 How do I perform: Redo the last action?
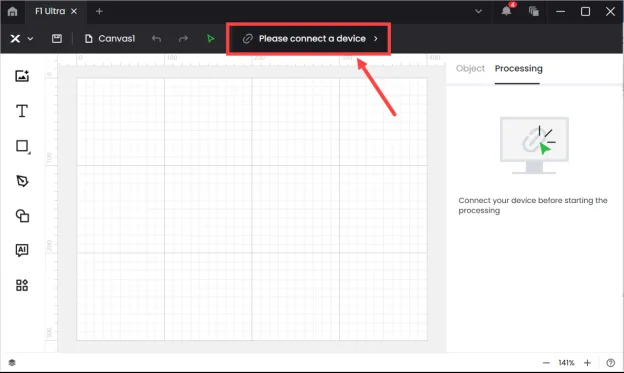(x=183, y=39)
